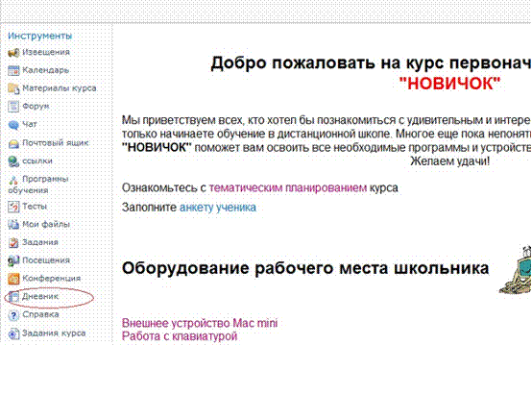The width and height of the screenshot is (532, 395).
Task: Click the Справка question mark icon
Action: [13, 315]
